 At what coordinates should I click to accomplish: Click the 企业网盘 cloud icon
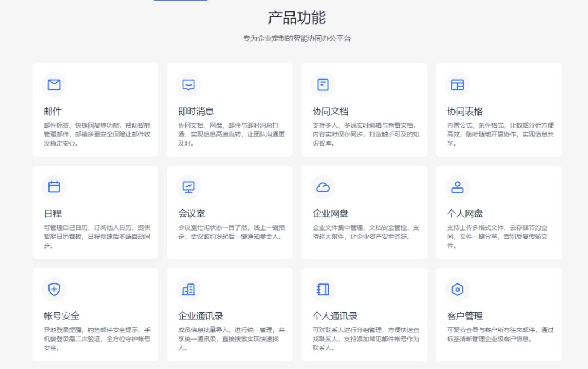[323, 187]
